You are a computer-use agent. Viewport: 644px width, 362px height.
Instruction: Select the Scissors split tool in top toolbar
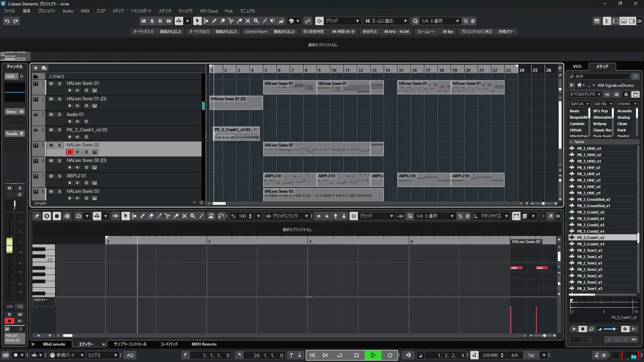pyautogui.click(x=231, y=21)
